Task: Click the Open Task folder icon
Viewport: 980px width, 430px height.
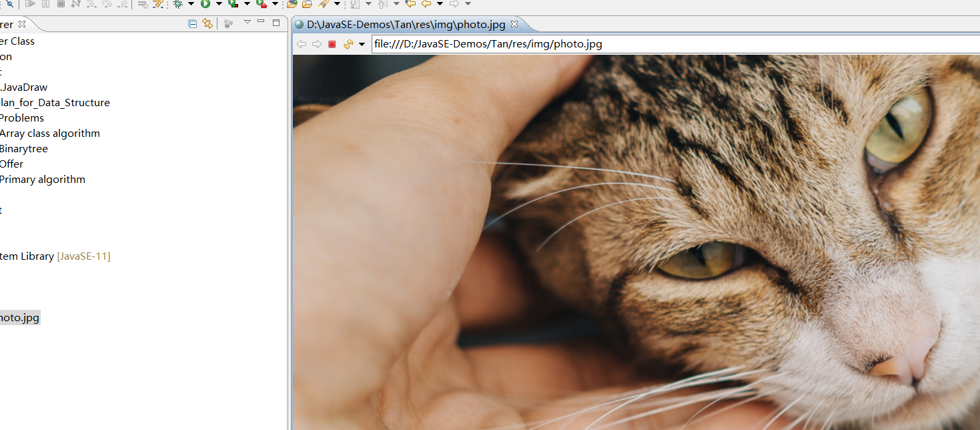Action: point(307,4)
